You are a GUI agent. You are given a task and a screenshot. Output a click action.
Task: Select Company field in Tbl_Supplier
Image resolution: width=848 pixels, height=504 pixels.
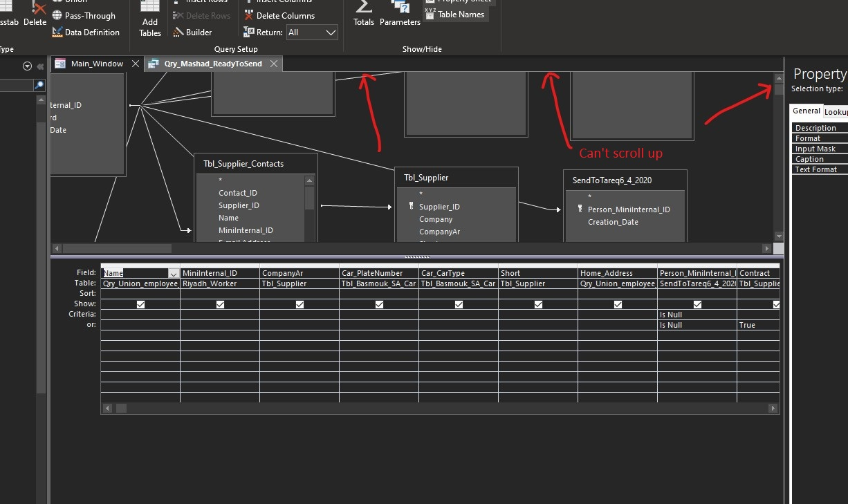click(x=436, y=219)
